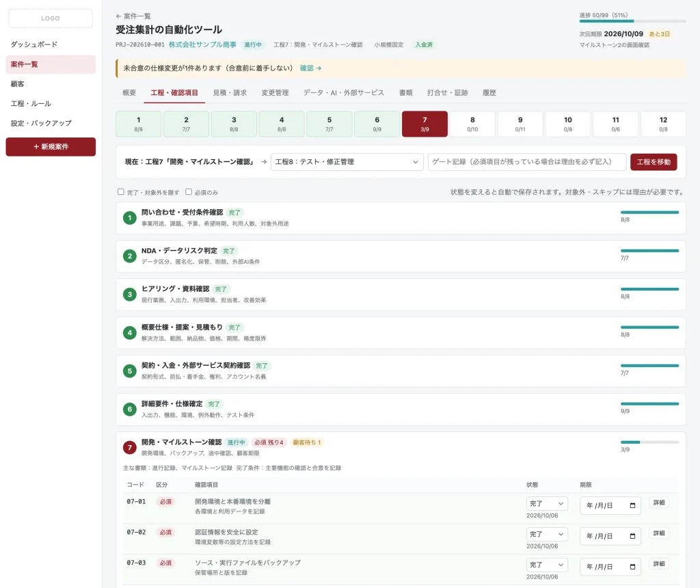Select process step card 11 (0/6)
700x588 pixels.
(x=616, y=124)
